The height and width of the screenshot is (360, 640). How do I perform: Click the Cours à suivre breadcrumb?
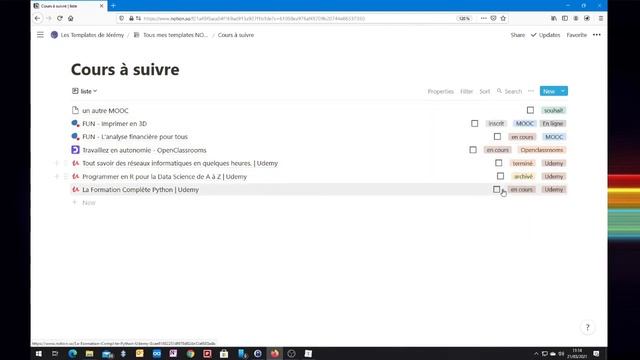click(236, 35)
